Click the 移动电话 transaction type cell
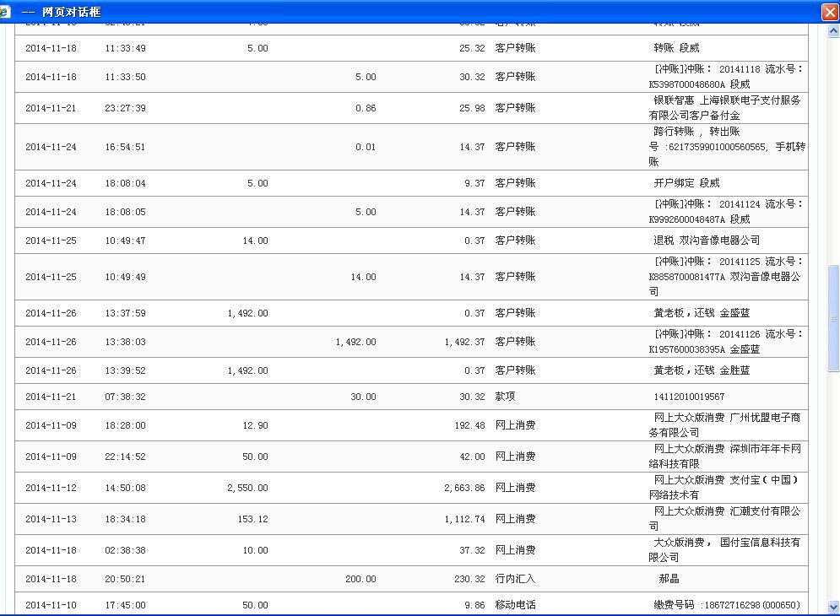The width and height of the screenshot is (840, 616). coord(515,605)
